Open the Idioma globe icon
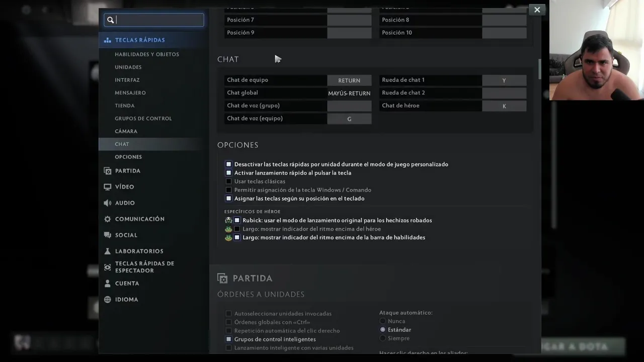Viewport: 644px width, 362px height. pyautogui.click(x=107, y=300)
